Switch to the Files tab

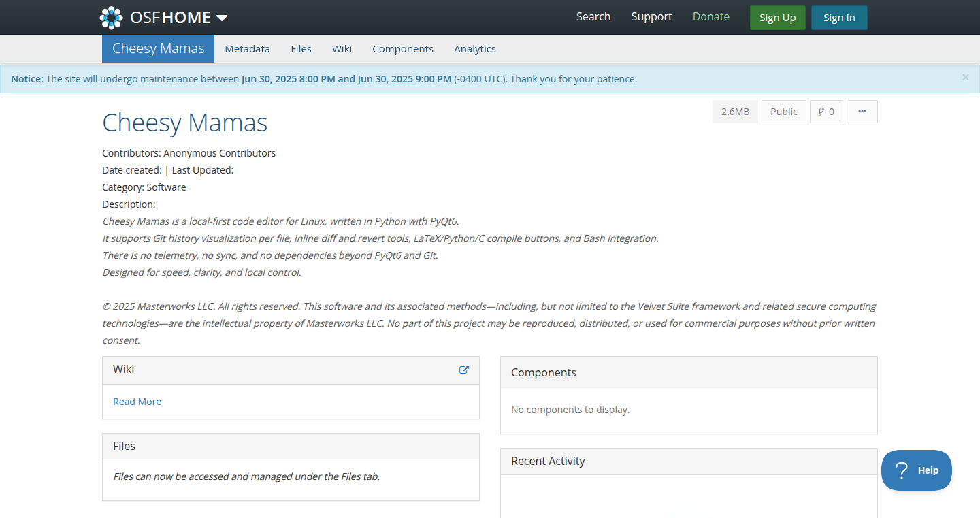pyautogui.click(x=301, y=49)
